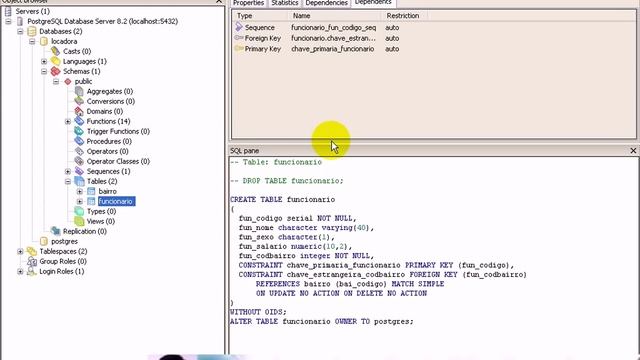Click the WITHOUT OIDS line in SQL pane
640x360 pixels.
point(258,312)
